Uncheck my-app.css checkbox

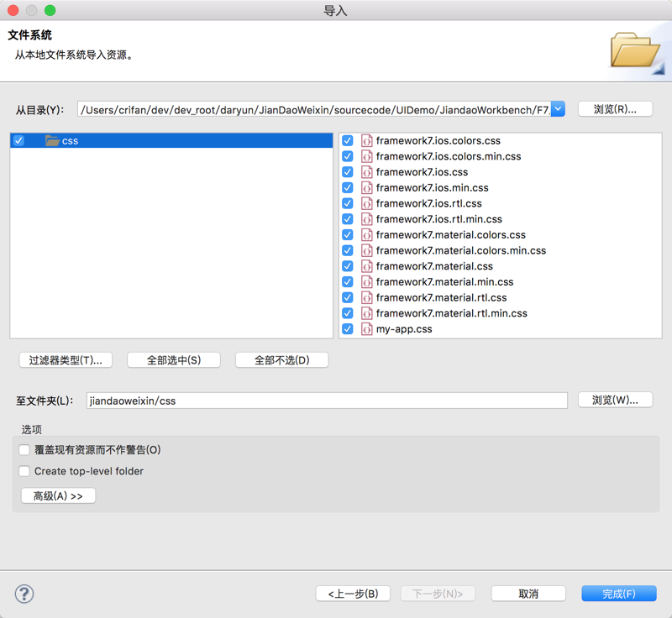click(x=348, y=329)
